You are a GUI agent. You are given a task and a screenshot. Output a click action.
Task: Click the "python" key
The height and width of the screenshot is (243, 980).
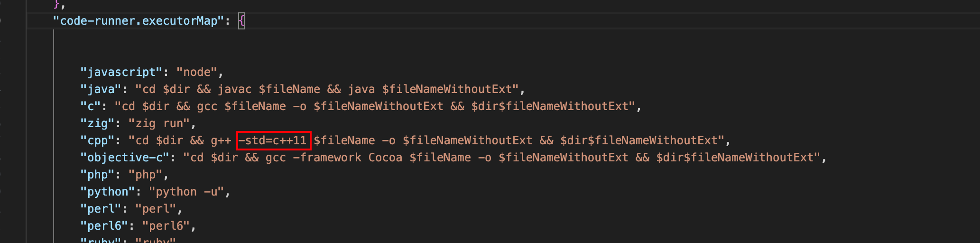click(x=108, y=192)
